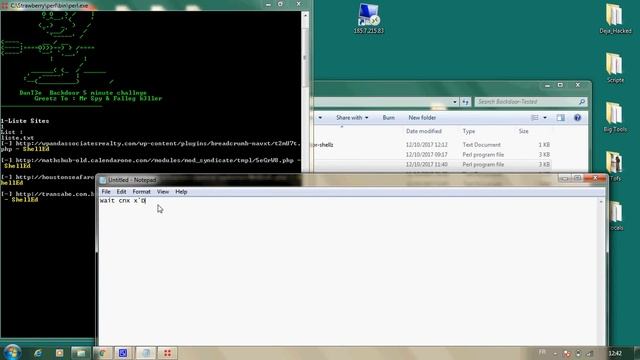Click New folder in Explorer toolbar
Viewport: 640px width, 360px height.
422,118
